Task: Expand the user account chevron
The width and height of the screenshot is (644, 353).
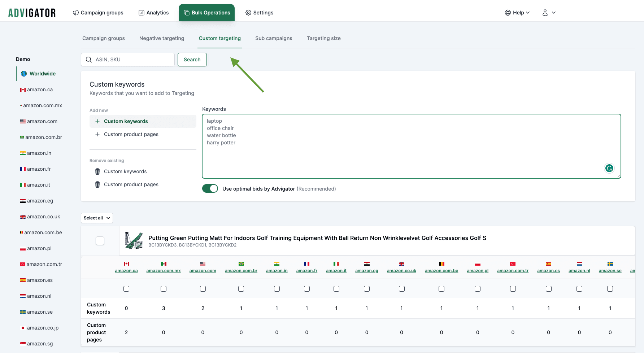Action: point(554,13)
